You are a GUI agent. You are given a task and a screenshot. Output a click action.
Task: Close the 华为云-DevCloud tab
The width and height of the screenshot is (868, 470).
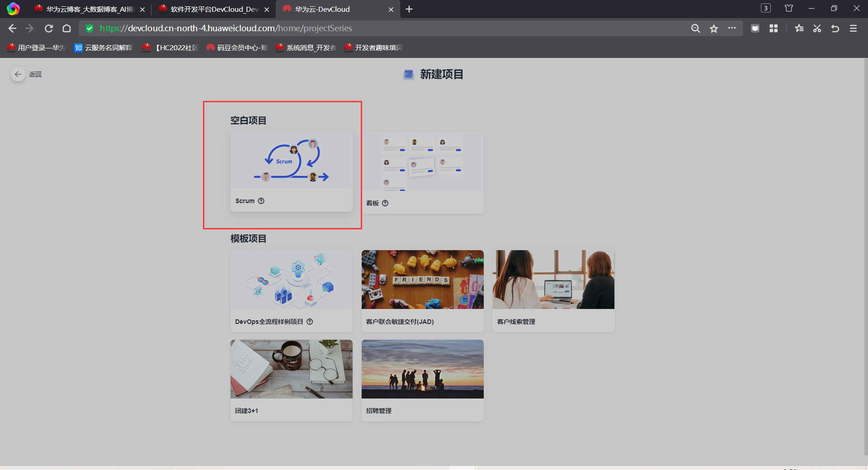click(x=391, y=9)
